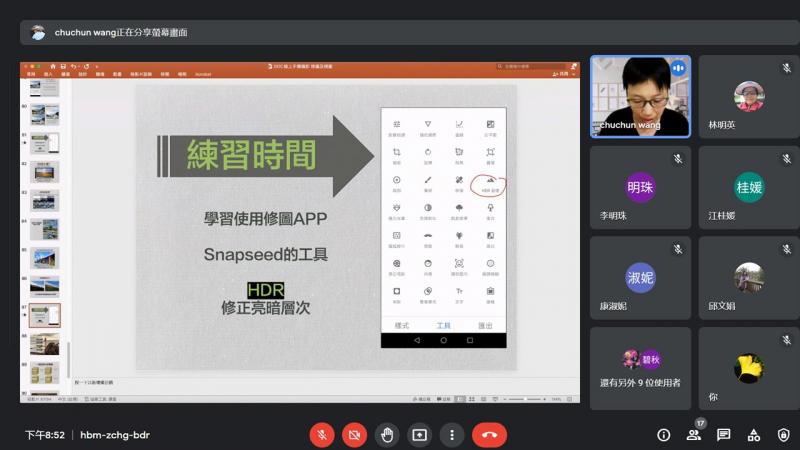Click 江桂媛's teal 桂媛 avatar
The image size is (800, 450).
749,187
